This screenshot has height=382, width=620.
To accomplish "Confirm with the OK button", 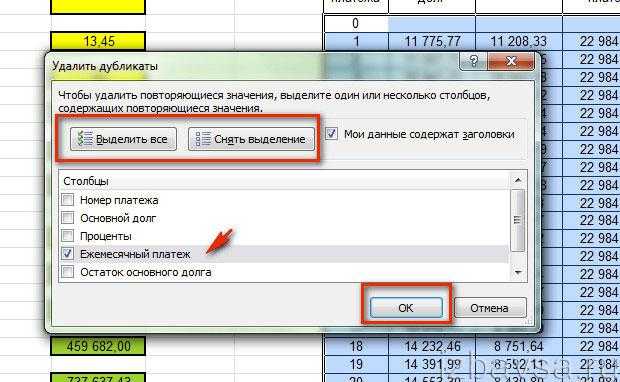I will [406, 308].
